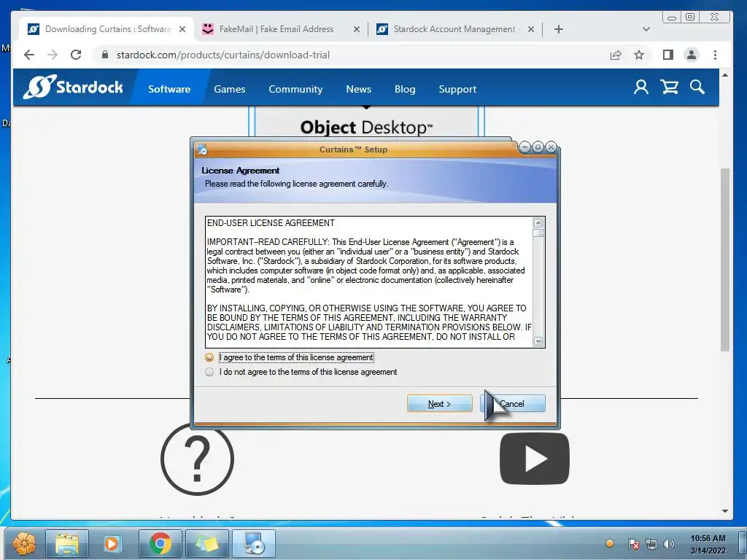The image size is (747, 560).
Task: Open Windows Explorer from the taskbar
Action: pos(67,543)
